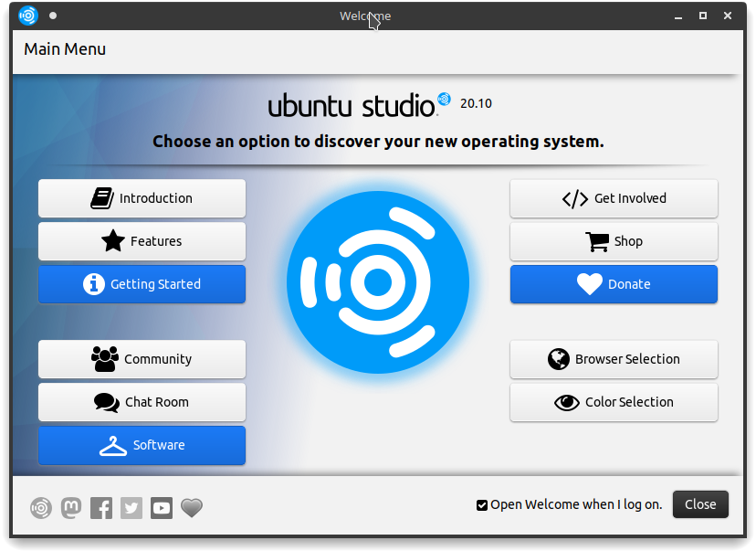This screenshot has height=551, width=756.
Task: Click the Ubuntu Studio title bar app icon
Action: pyautogui.click(x=28, y=16)
